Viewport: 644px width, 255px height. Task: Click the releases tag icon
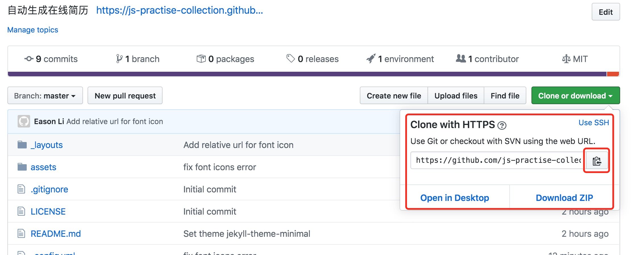point(290,58)
